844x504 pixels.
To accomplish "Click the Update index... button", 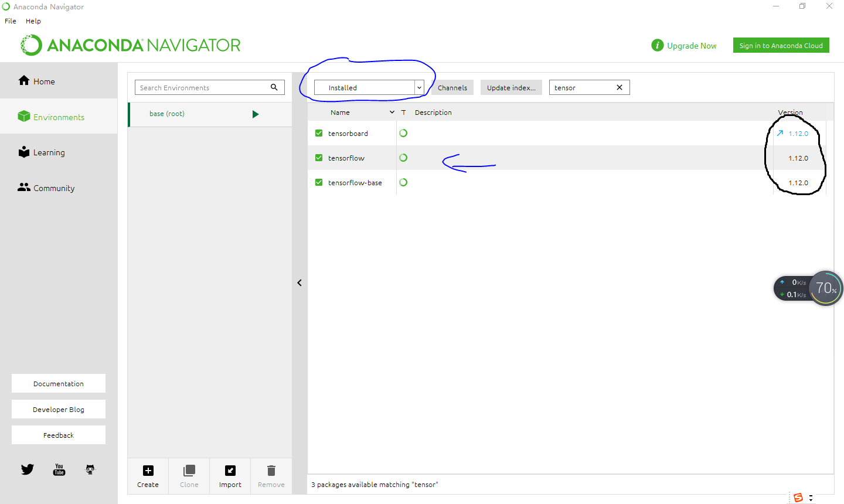I will 511,87.
